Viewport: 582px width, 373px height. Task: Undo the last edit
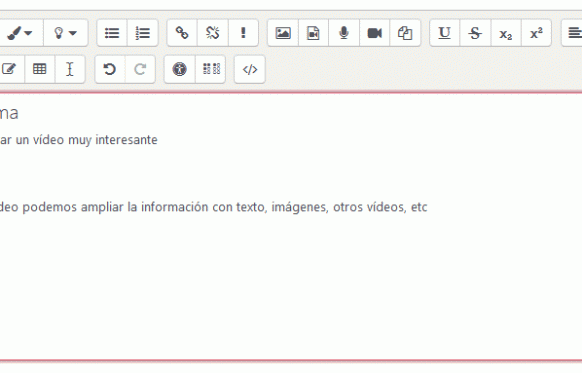110,69
